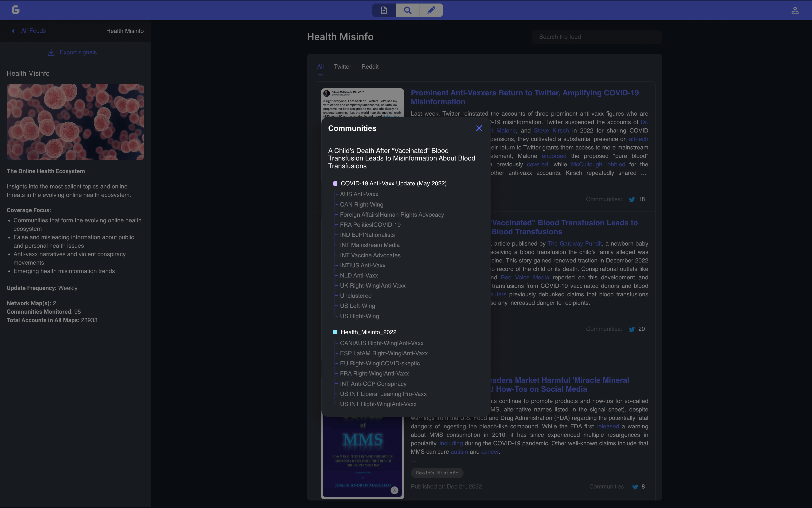Click the Export signals download icon
This screenshot has height=508, width=812.
(x=51, y=52)
